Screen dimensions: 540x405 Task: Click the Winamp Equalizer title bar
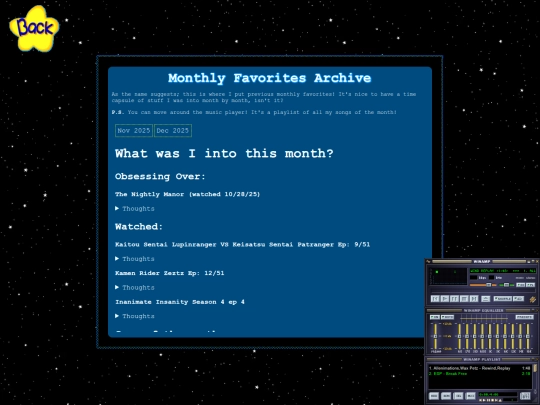tap(482, 310)
